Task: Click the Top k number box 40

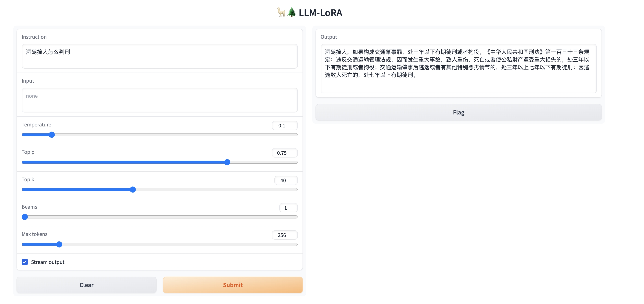Action: click(x=286, y=180)
